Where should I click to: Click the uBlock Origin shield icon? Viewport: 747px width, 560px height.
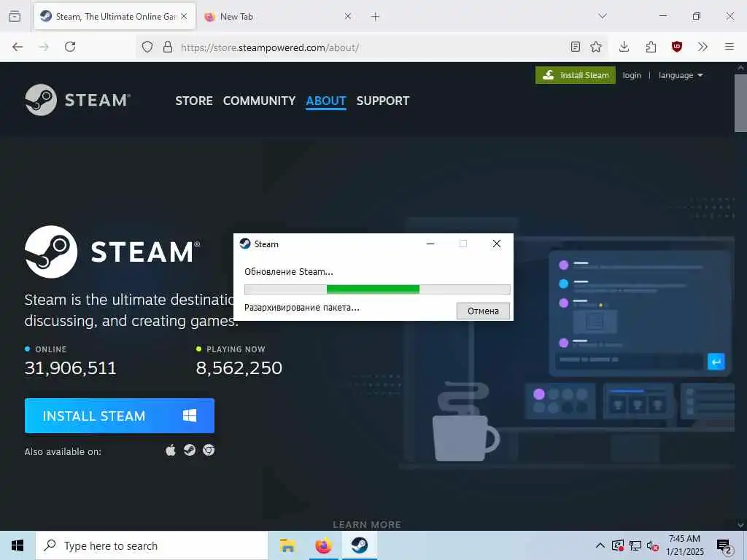point(677,47)
